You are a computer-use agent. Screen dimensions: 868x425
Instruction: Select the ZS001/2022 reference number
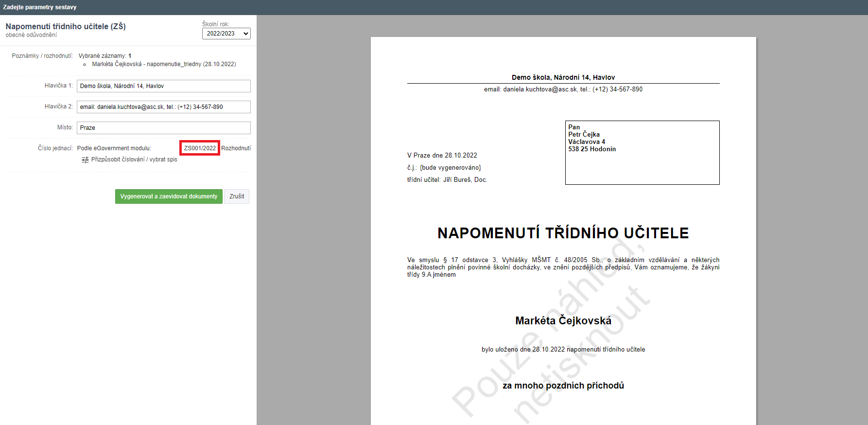[200, 148]
